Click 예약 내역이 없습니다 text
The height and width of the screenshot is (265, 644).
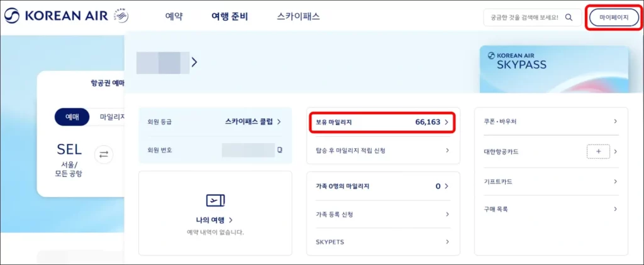(x=215, y=232)
